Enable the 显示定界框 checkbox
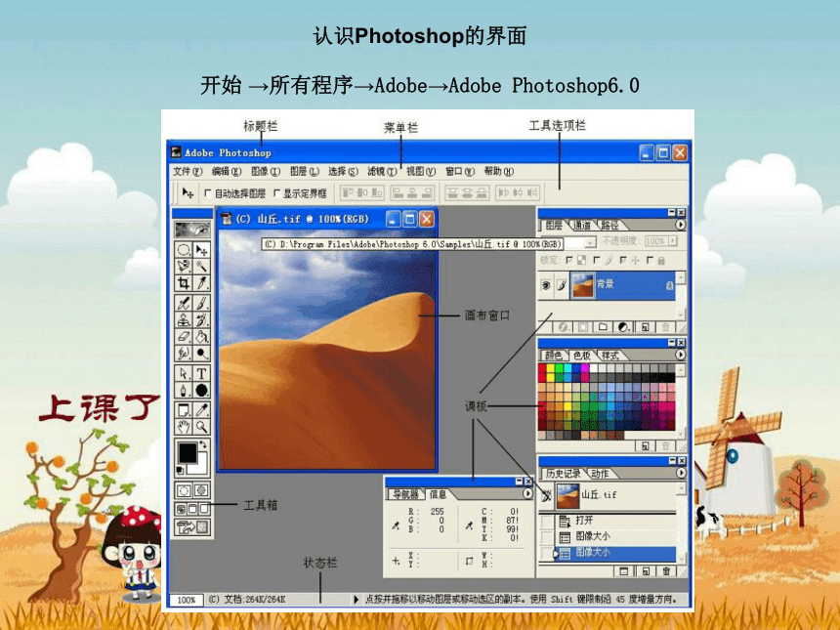The width and height of the screenshot is (840, 630). (277, 192)
